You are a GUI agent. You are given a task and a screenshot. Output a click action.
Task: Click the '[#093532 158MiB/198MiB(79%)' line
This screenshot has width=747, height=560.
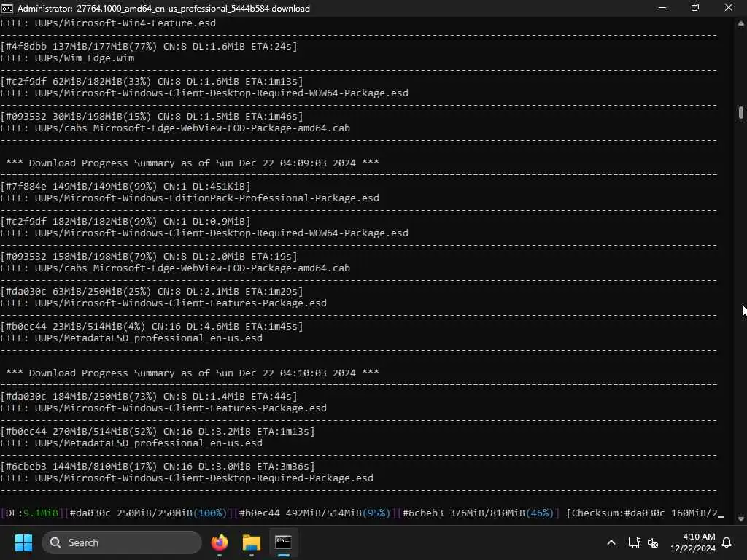coord(149,256)
